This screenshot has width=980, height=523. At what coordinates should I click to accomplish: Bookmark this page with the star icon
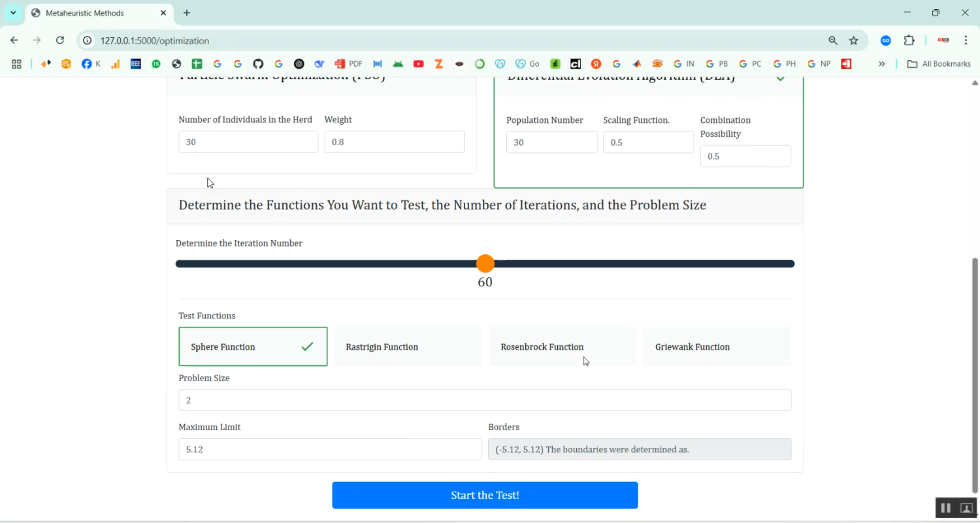[853, 41]
